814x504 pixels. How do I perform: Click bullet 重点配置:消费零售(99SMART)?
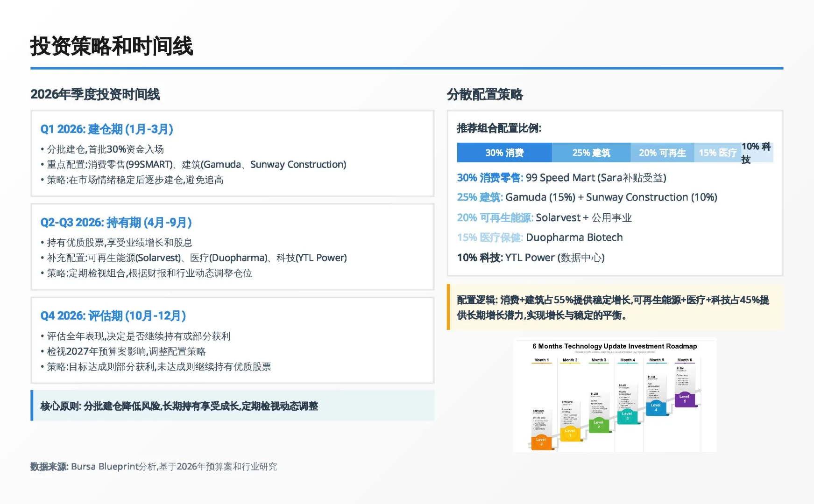[x=193, y=165]
